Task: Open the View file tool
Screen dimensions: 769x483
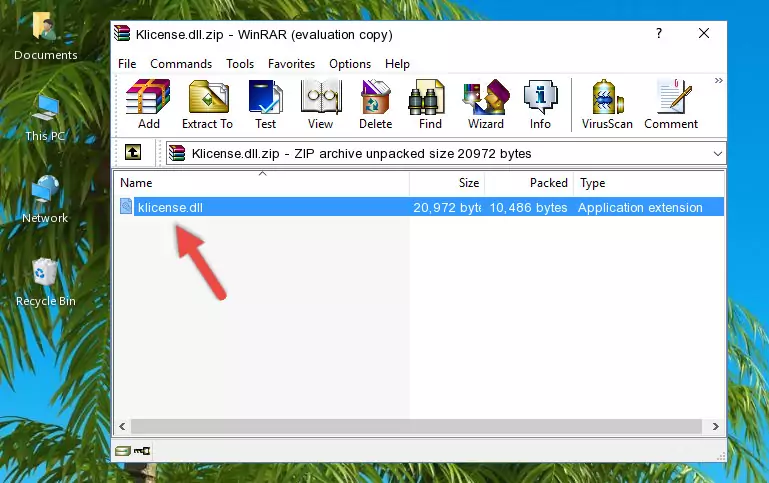Action: pos(321,104)
